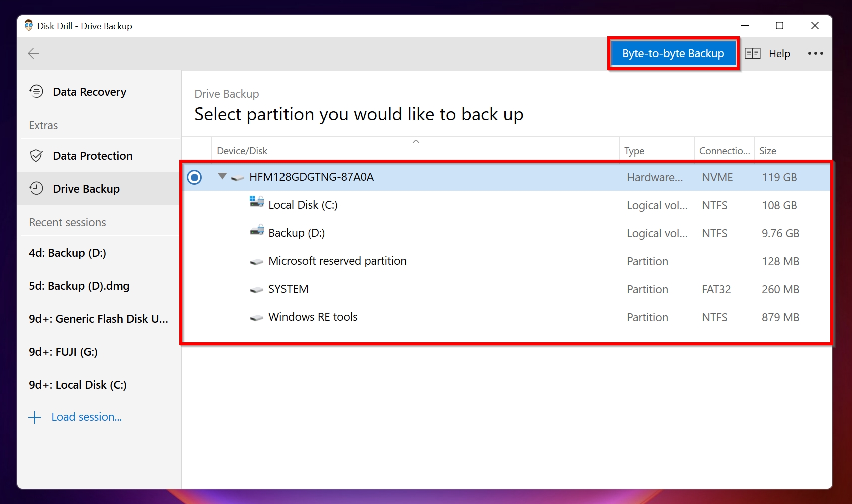The image size is (852, 504).
Task: Open recent session 4d: Backup (D:)
Action: point(99,253)
